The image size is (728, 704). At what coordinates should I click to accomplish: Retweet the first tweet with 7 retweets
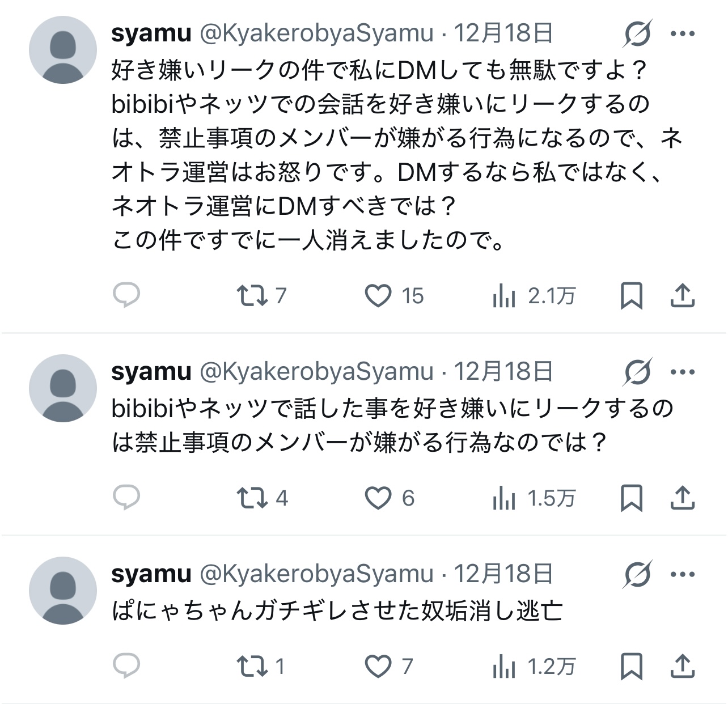252,295
